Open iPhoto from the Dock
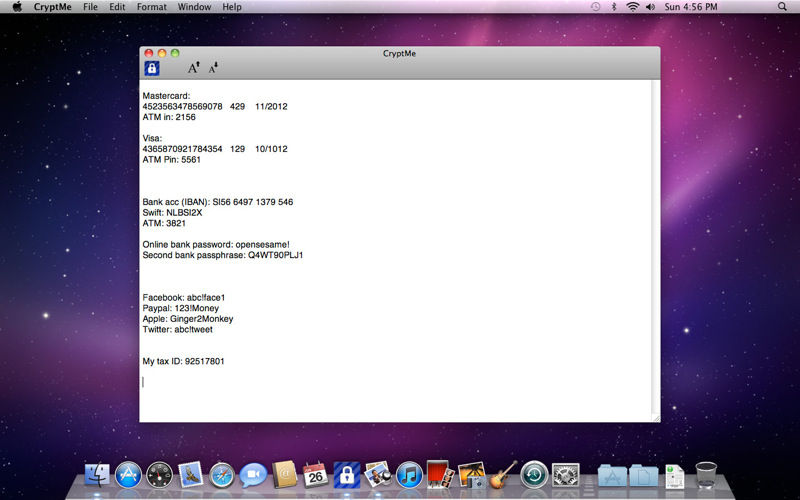This screenshot has height=500, width=800. pos(472,475)
